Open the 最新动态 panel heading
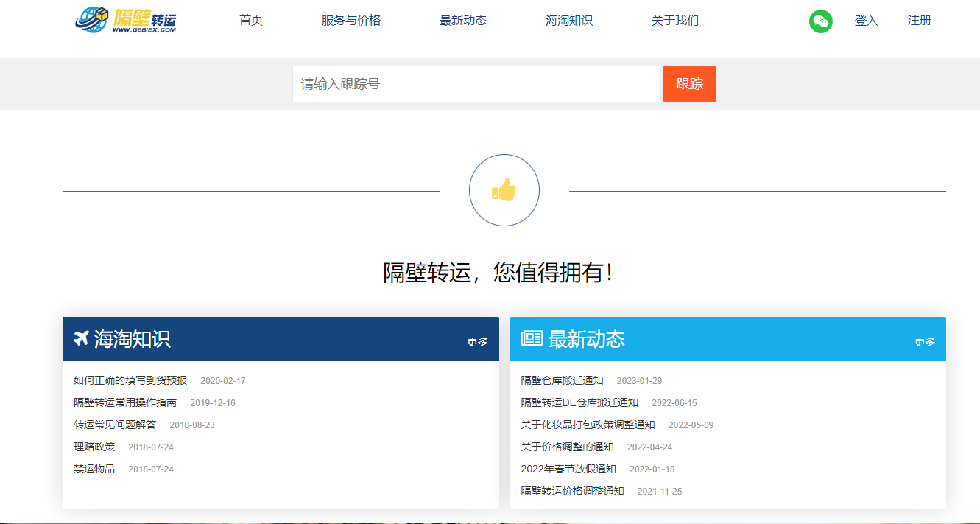Screen dimensions: 980x524 (x=587, y=339)
